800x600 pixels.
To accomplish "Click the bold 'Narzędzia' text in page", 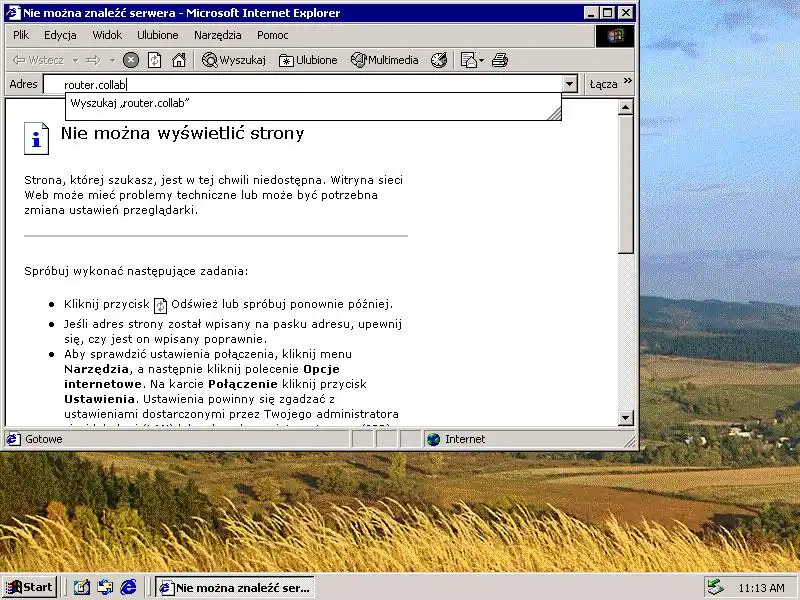I will [x=96, y=369].
